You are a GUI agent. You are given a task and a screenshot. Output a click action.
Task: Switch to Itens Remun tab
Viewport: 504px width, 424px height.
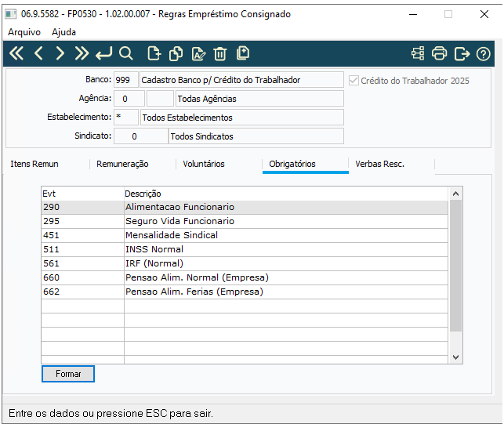34,164
